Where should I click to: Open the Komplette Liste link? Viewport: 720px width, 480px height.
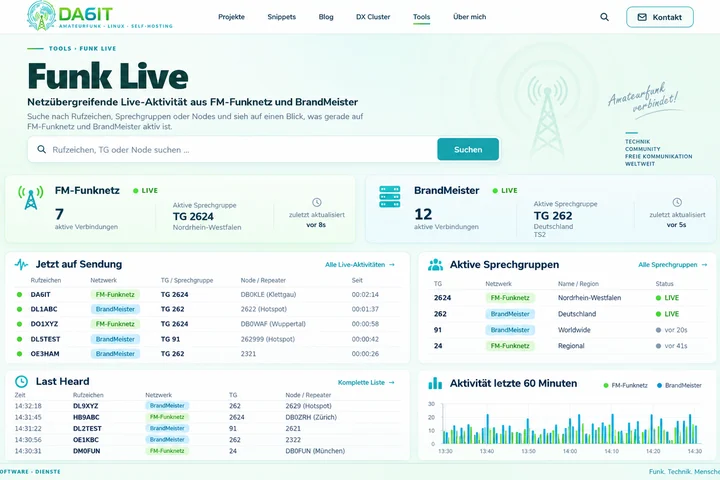[366, 382]
